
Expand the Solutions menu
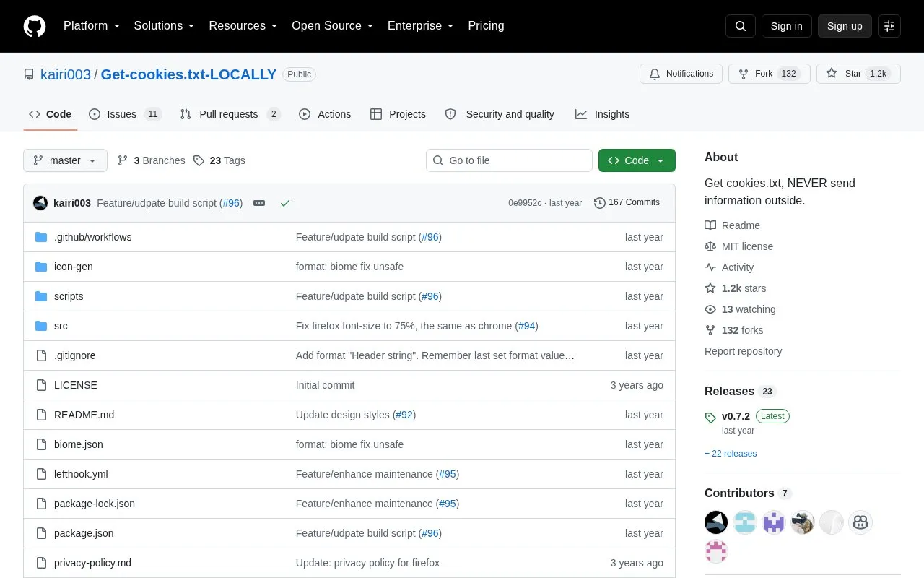165,26
